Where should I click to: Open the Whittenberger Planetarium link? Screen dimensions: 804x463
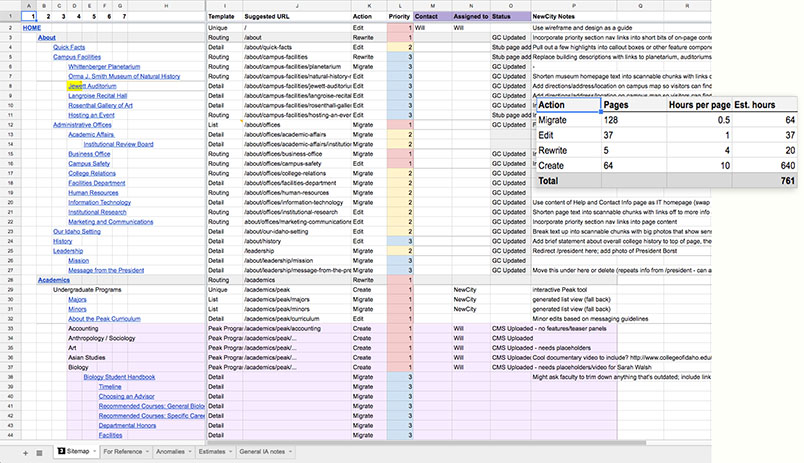(x=104, y=67)
